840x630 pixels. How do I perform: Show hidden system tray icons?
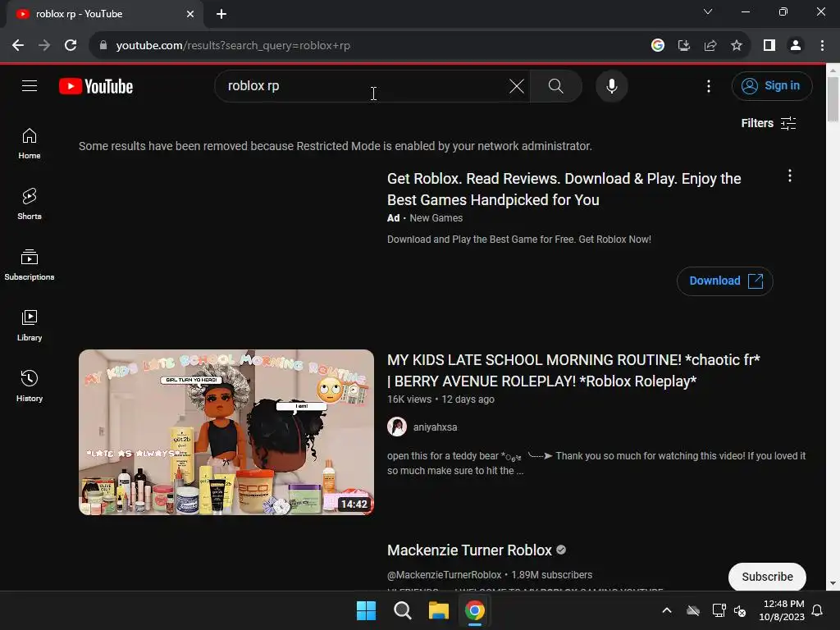click(667, 610)
